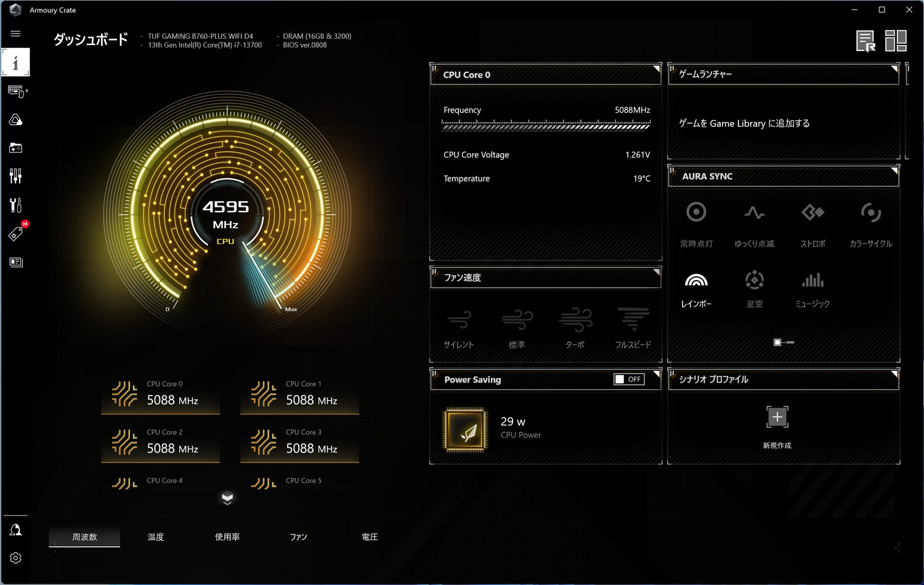Click the TUF GAMING B760-PLUS WIFI D4 label

200,36
